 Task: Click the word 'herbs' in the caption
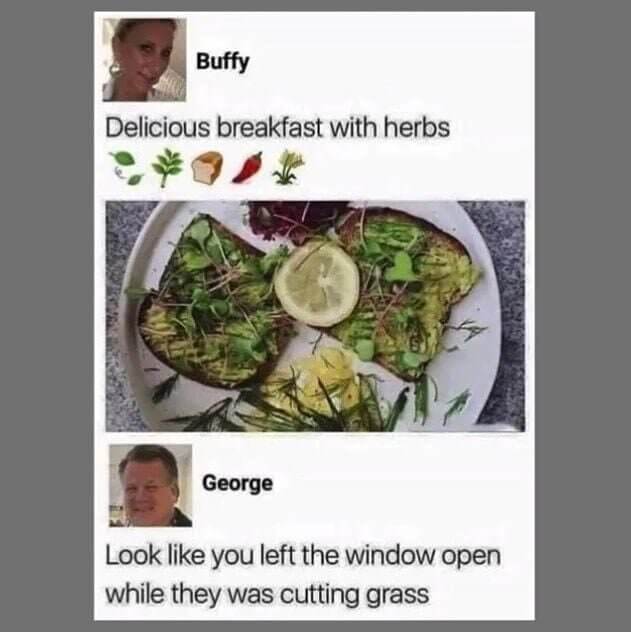tap(415, 128)
